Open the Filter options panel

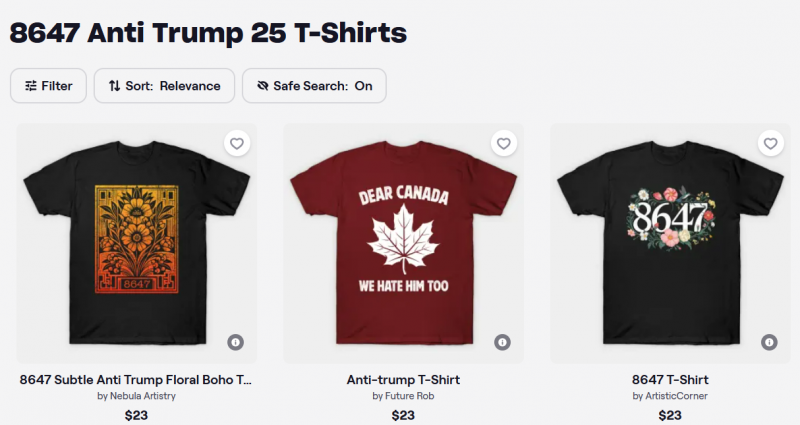[x=48, y=86]
